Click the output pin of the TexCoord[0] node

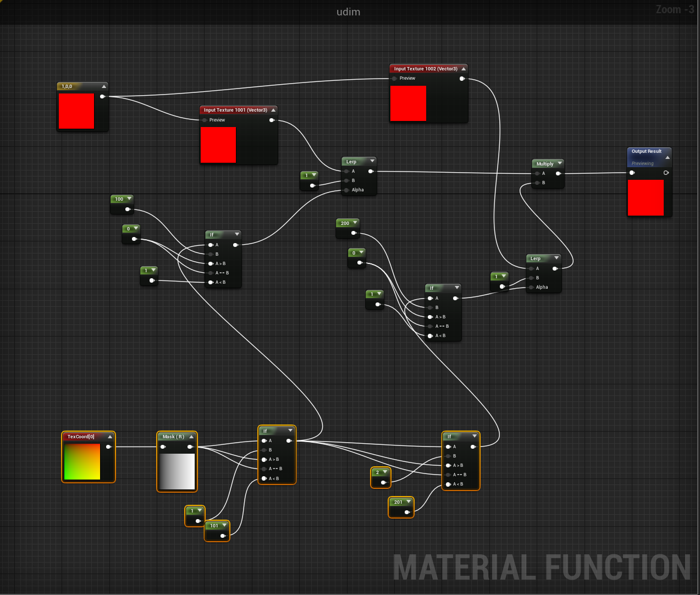point(108,447)
